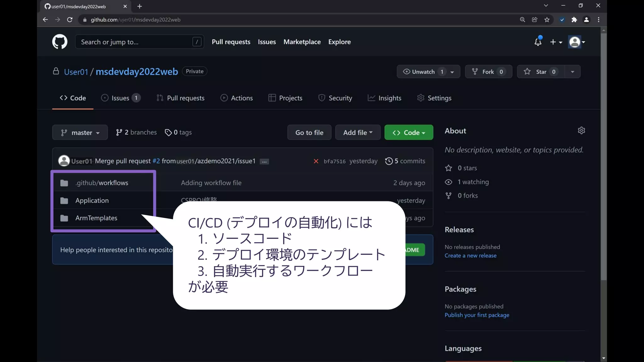
Task: Bookmark this page with star icon
Action: tap(547, 20)
